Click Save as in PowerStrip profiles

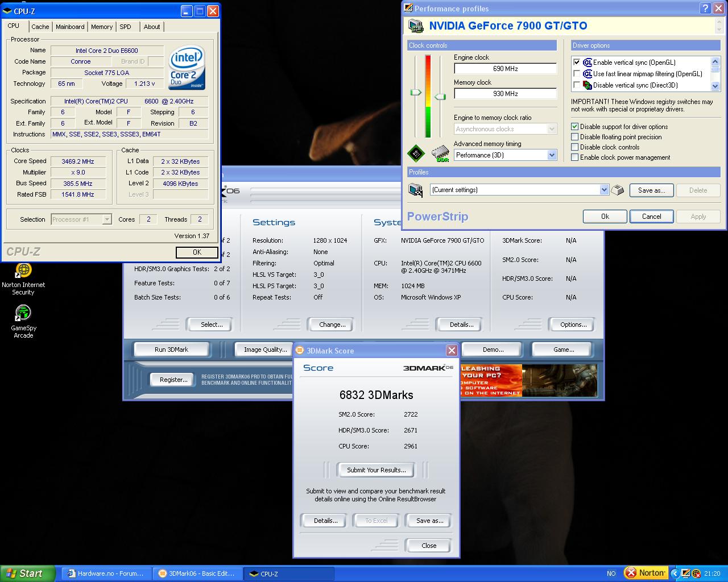click(x=651, y=190)
